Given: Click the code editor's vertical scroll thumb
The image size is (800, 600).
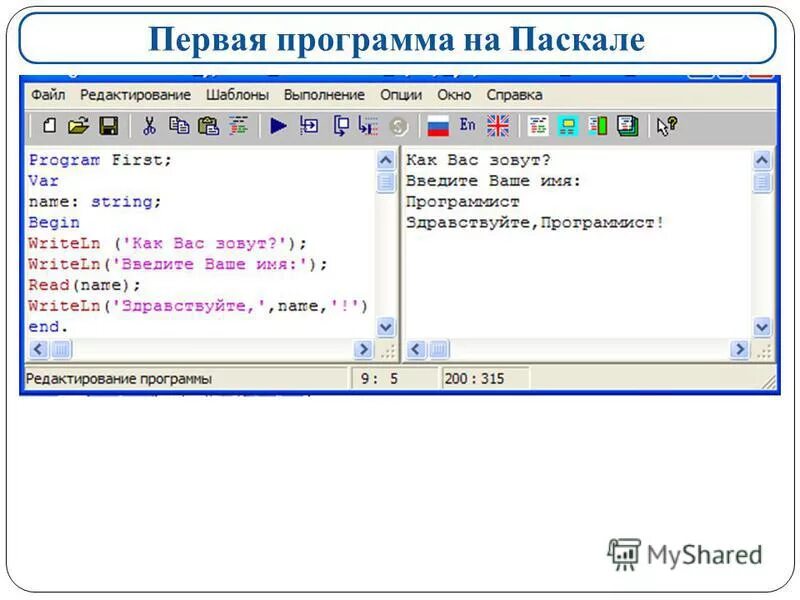Looking at the screenshot, I should click(386, 182).
